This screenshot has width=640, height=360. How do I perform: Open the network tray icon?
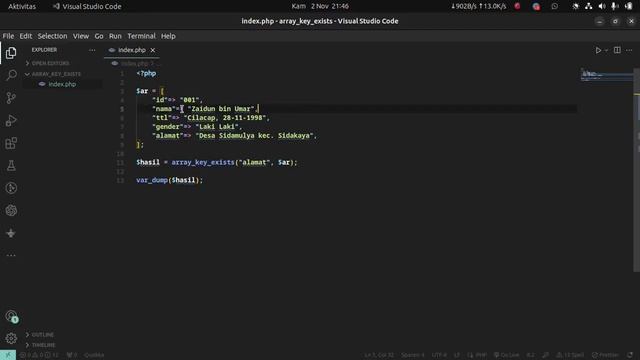pyautogui.click(x=588, y=6)
